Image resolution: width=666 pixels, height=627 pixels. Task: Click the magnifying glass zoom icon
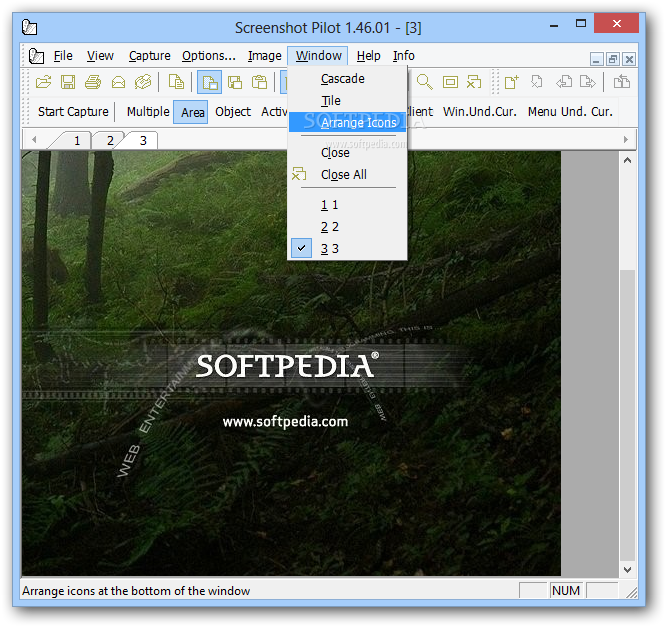[x=424, y=82]
